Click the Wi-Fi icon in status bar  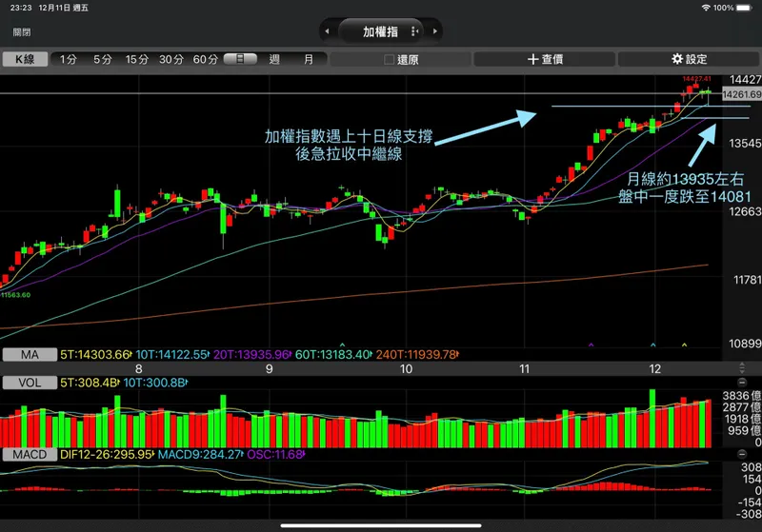pyautogui.click(x=706, y=8)
